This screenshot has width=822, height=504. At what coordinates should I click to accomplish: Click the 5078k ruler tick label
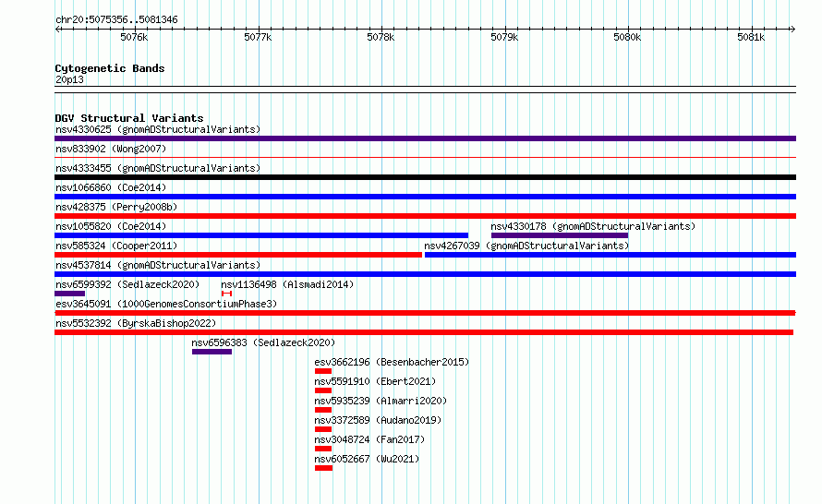coord(381,37)
